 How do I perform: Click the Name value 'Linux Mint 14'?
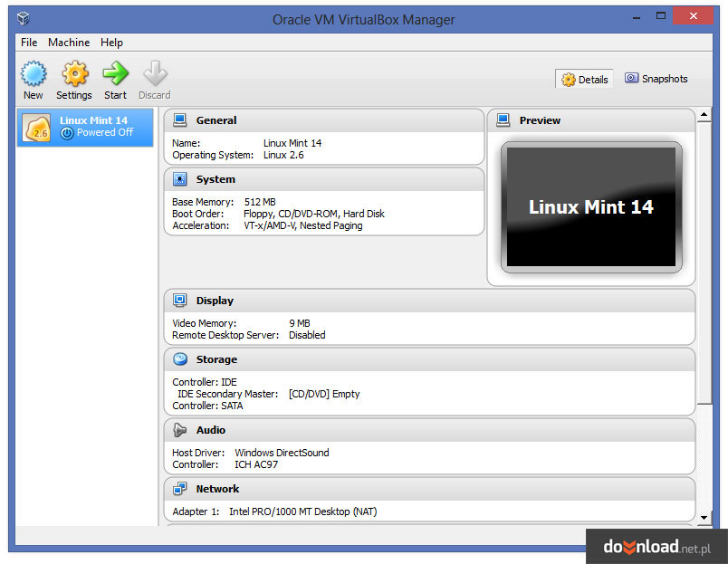[x=292, y=143]
